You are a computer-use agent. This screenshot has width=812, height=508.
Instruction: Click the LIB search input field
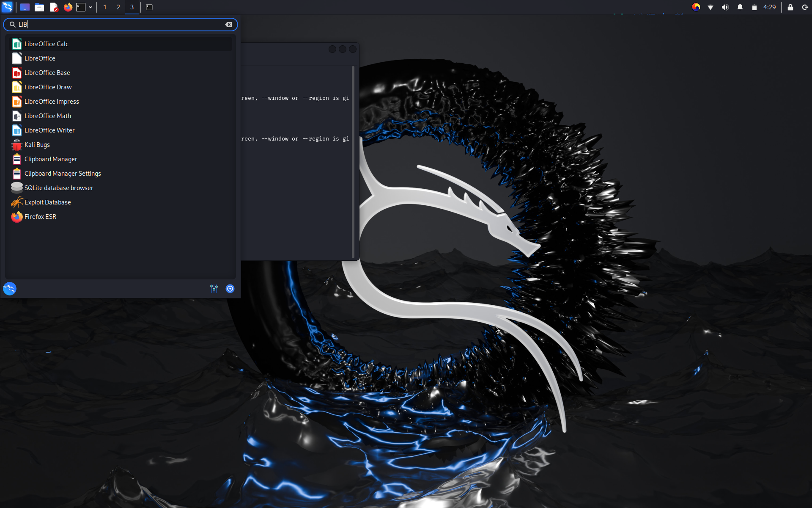click(x=118, y=25)
